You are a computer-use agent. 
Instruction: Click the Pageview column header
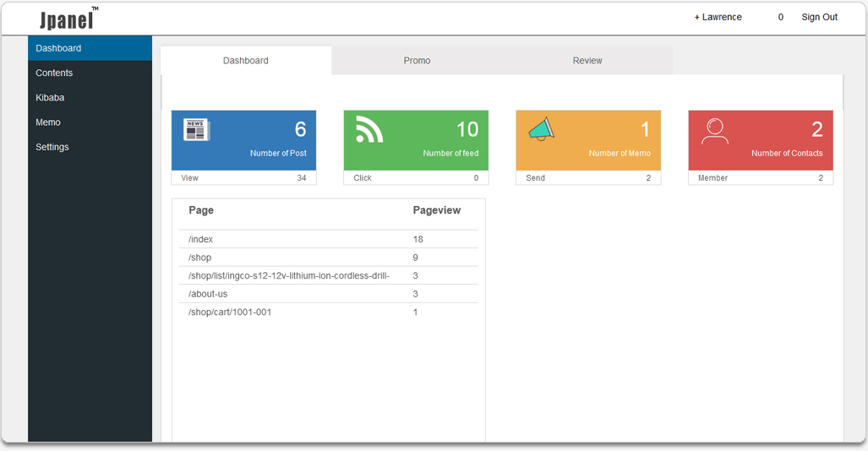[x=437, y=210]
